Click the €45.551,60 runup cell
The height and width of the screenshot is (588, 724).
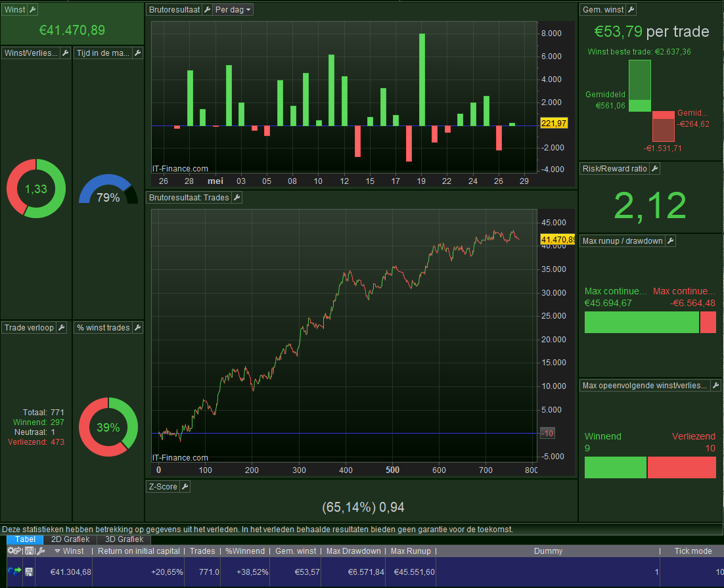click(411, 572)
